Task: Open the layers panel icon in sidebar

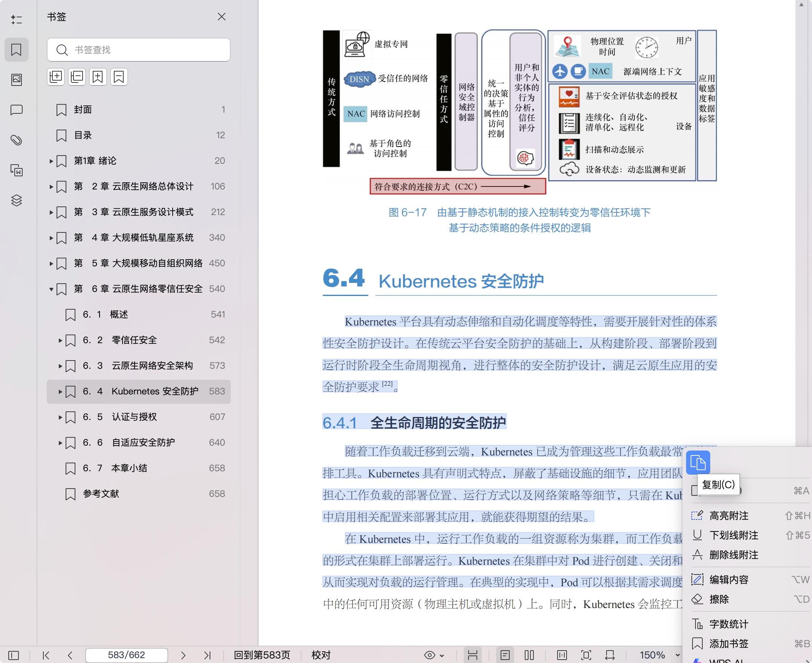Action: pyautogui.click(x=17, y=200)
